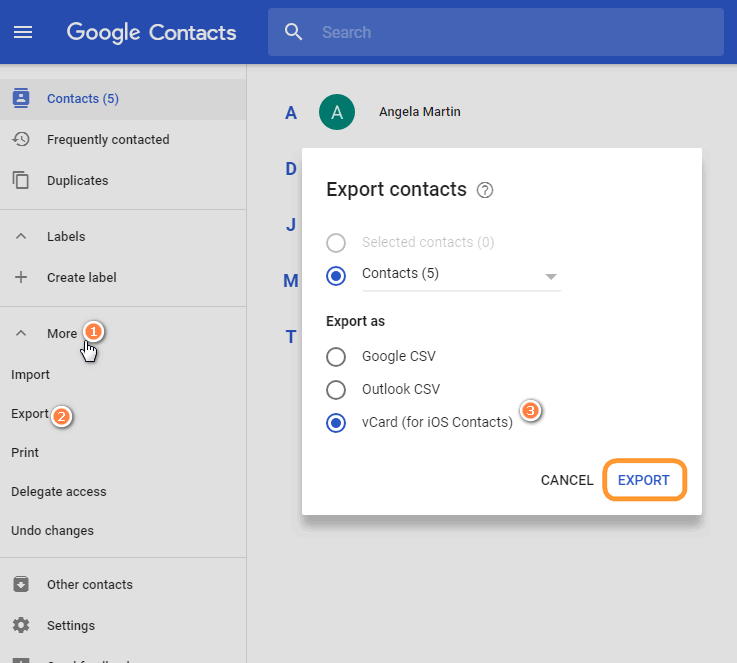Viewport: 737px width, 663px height.
Task: Select the Outlook CSV radio button
Action: 337,389
